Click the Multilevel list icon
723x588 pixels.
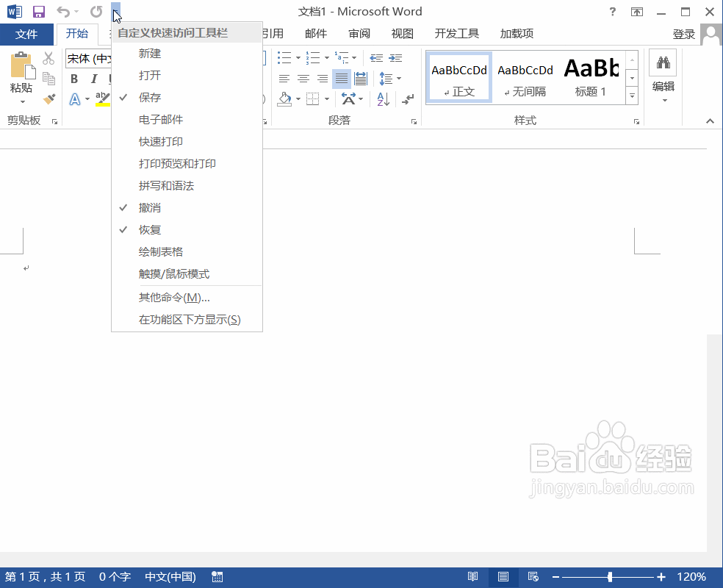pyautogui.click(x=342, y=57)
